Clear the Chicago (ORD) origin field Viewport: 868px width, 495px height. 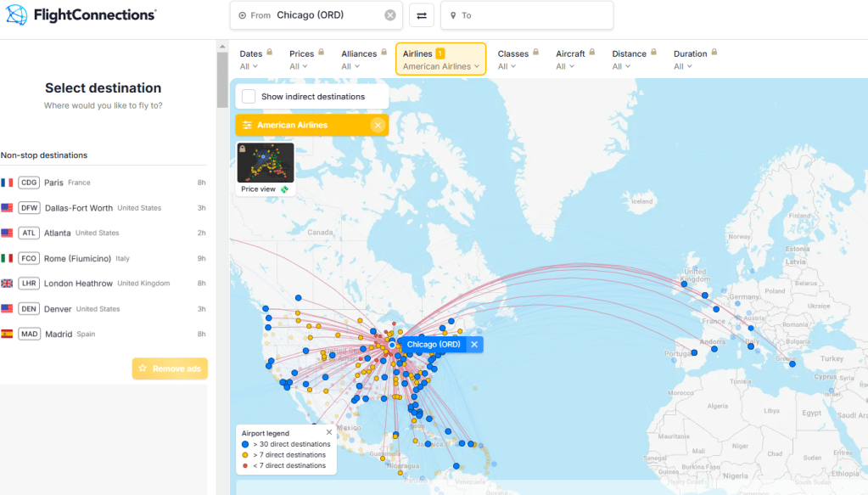(389, 15)
